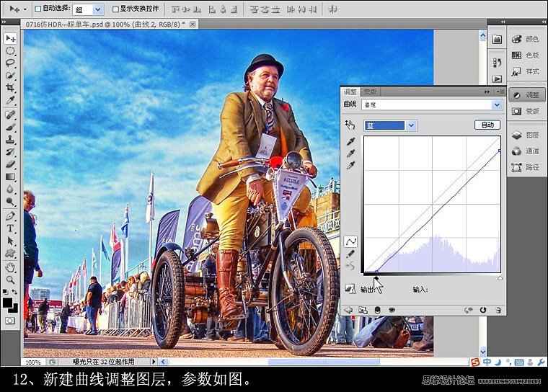Select the Dodge tool
Image resolution: width=548 pixels, height=392 pixels.
[x=11, y=201]
